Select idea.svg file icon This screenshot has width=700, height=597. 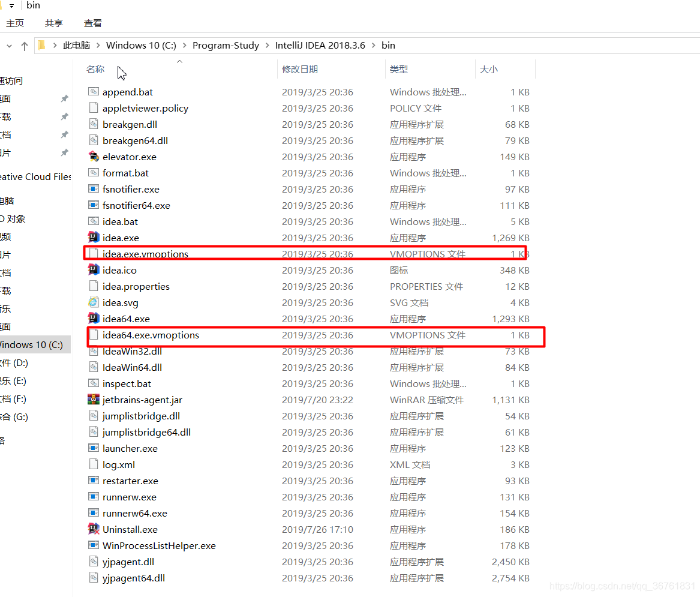click(94, 302)
